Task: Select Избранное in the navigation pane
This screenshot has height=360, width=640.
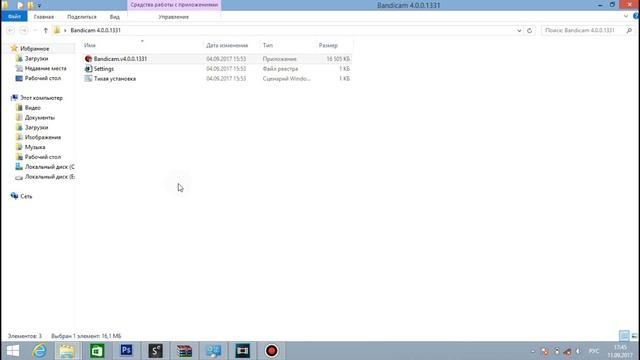Action: click(34, 49)
